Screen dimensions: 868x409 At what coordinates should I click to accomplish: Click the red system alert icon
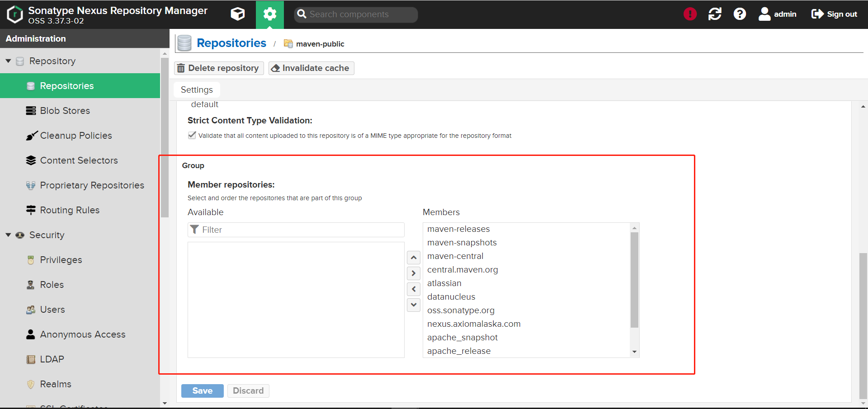pyautogui.click(x=690, y=14)
